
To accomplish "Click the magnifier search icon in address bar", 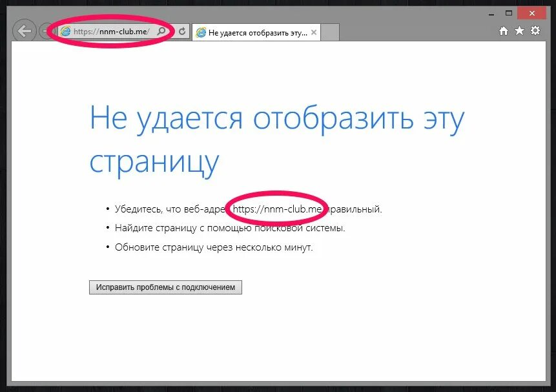I will pyautogui.click(x=161, y=31).
